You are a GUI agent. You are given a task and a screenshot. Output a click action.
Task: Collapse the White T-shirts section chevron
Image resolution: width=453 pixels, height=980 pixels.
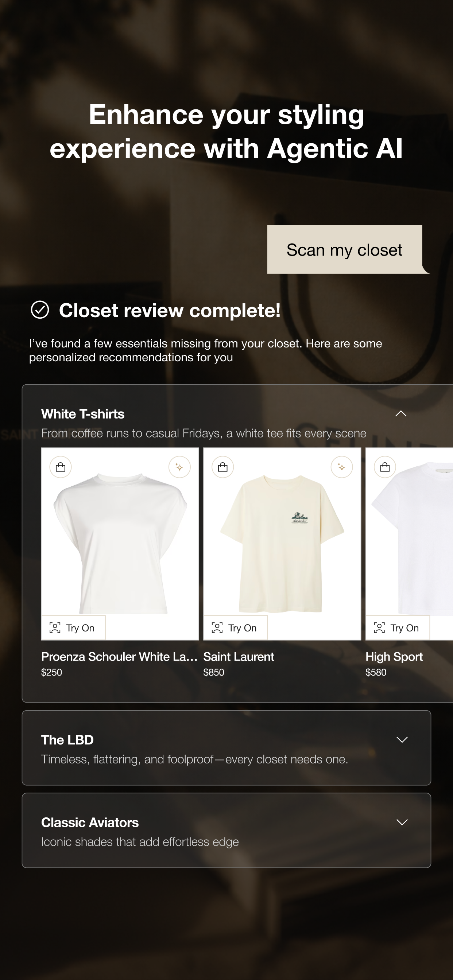click(401, 413)
